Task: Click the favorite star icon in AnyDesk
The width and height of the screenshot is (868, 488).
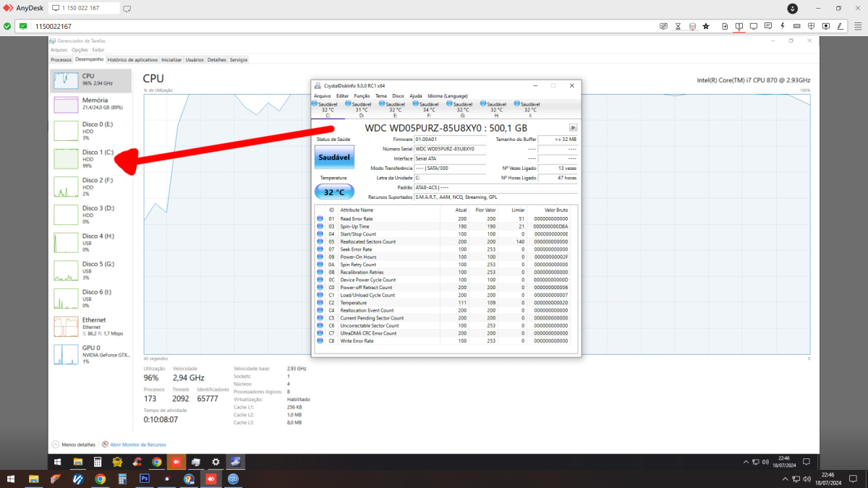Action: pyautogui.click(x=706, y=26)
